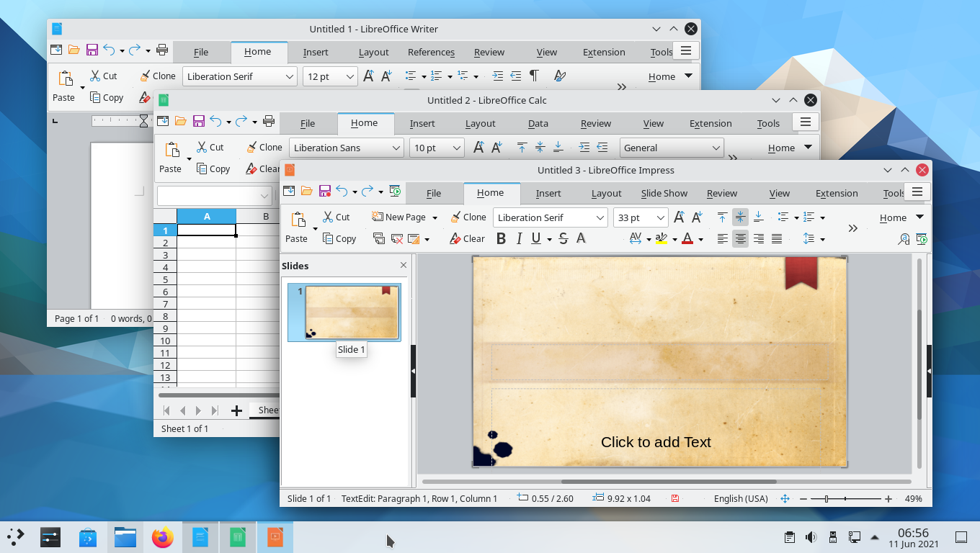Image resolution: width=980 pixels, height=553 pixels.
Task: Toggle Underline in the Impress toolbar
Action: click(x=536, y=238)
